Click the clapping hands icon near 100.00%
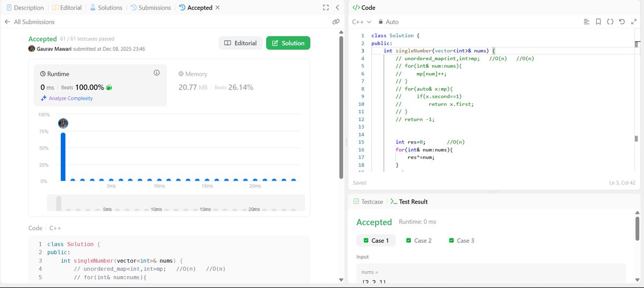Image resolution: width=644 pixels, height=288 pixels. (x=109, y=87)
